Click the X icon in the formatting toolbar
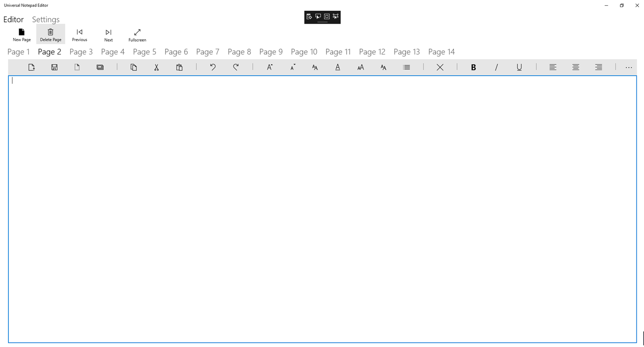 [440, 67]
